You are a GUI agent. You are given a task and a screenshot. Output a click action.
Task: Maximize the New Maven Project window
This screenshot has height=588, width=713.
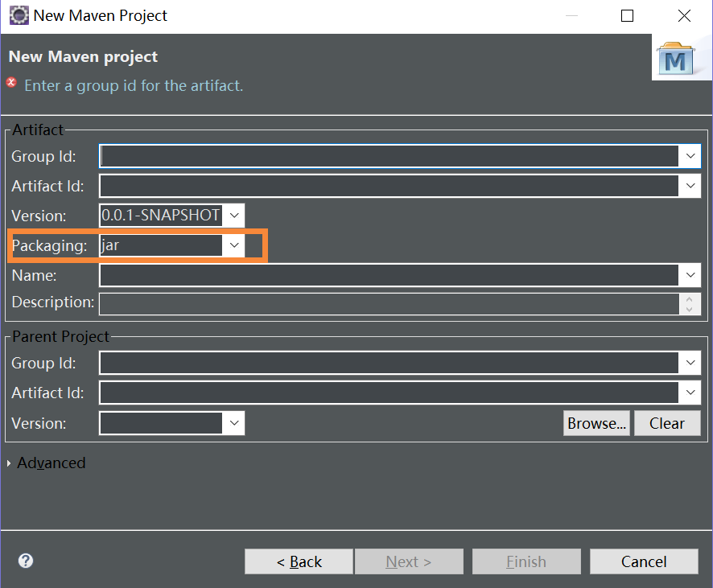[627, 16]
